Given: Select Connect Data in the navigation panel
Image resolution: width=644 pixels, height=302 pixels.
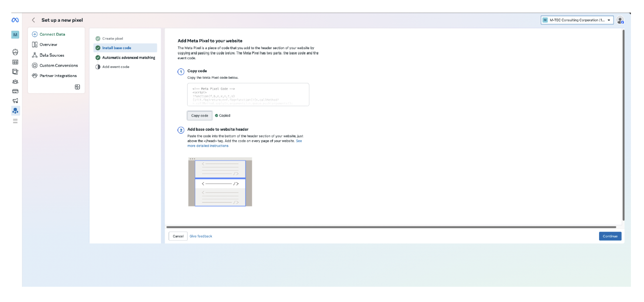Looking at the screenshot, I should point(48,34).
